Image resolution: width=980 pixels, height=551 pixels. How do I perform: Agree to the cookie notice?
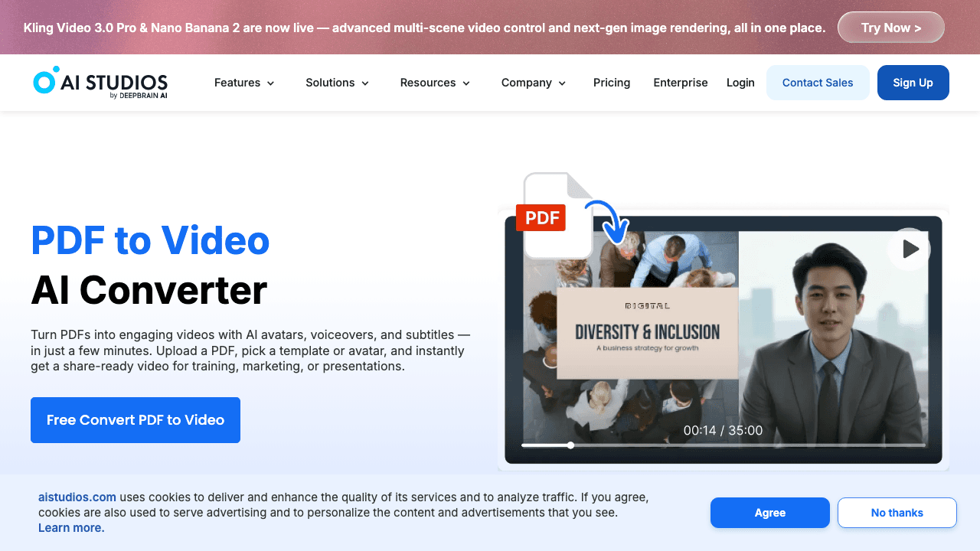[x=769, y=513]
